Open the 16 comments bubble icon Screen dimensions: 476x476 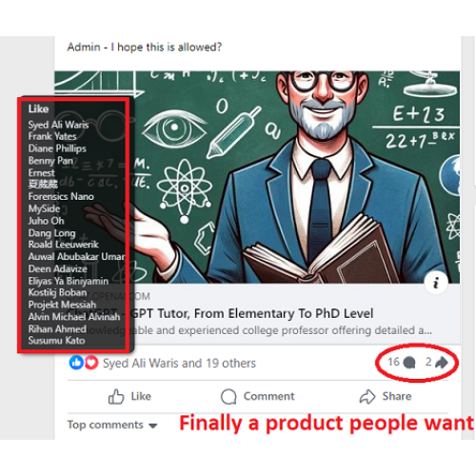click(x=409, y=363)
